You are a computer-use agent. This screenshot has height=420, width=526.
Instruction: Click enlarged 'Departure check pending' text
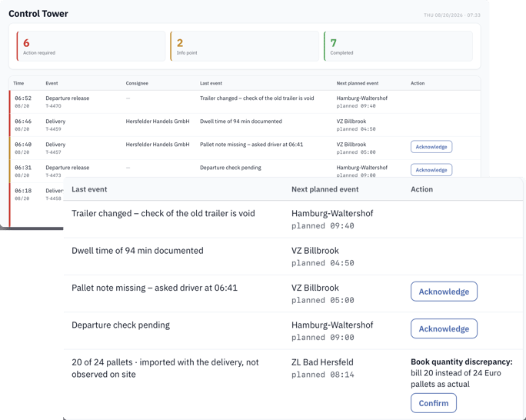click(x=121, y=325)
